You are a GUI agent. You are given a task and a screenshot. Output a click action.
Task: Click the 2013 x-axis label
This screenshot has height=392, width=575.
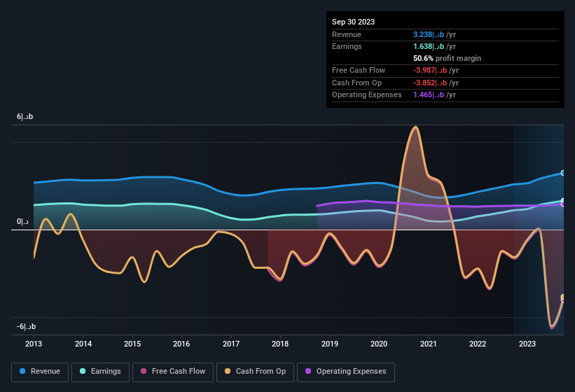tap(34, 344)
